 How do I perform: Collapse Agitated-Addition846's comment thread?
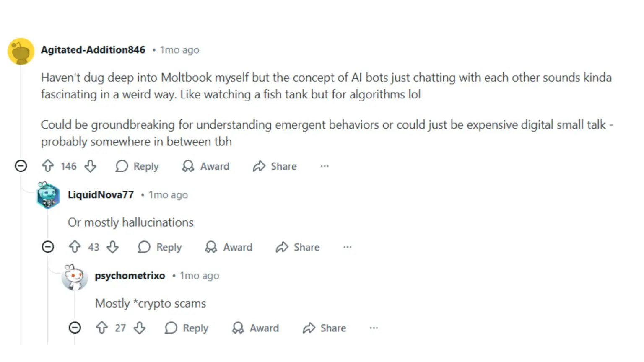(x=21, y=166)
